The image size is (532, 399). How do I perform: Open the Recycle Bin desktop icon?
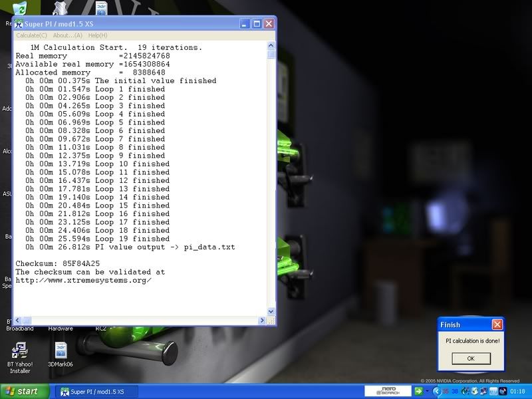click(20, 8)
